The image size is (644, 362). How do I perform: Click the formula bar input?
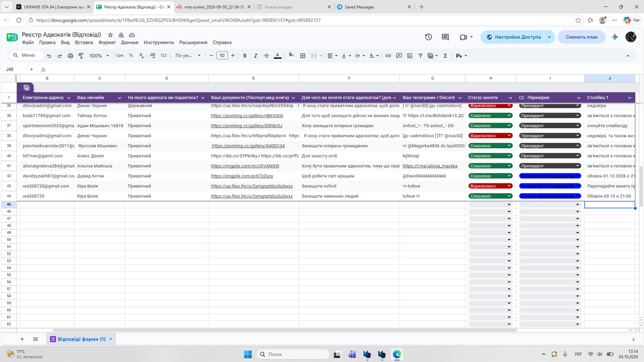[342, 69]
